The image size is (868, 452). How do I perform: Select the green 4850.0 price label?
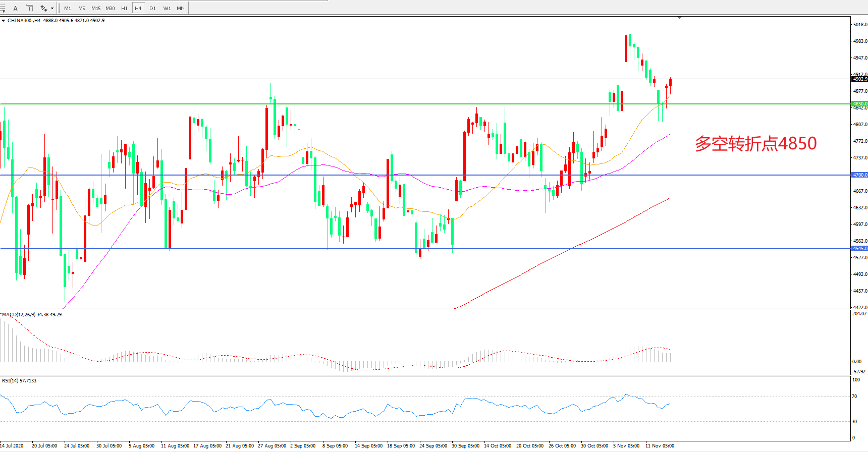pos(859,104)
